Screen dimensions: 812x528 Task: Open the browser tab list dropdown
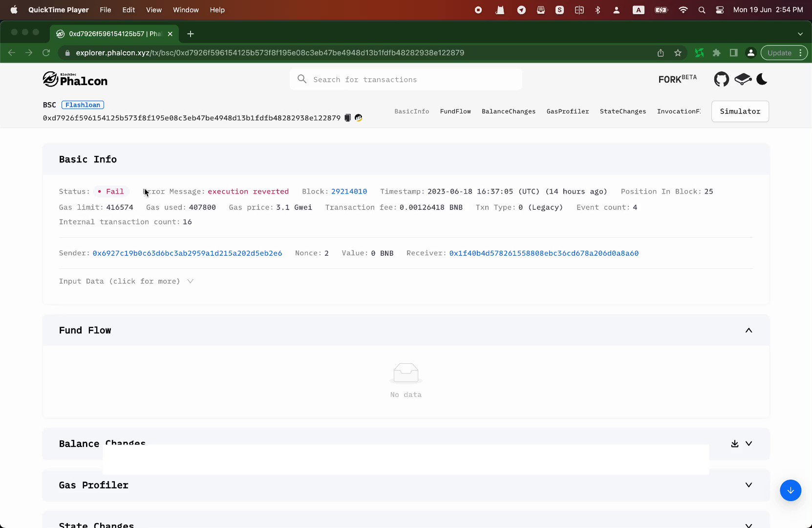[800, 34]
